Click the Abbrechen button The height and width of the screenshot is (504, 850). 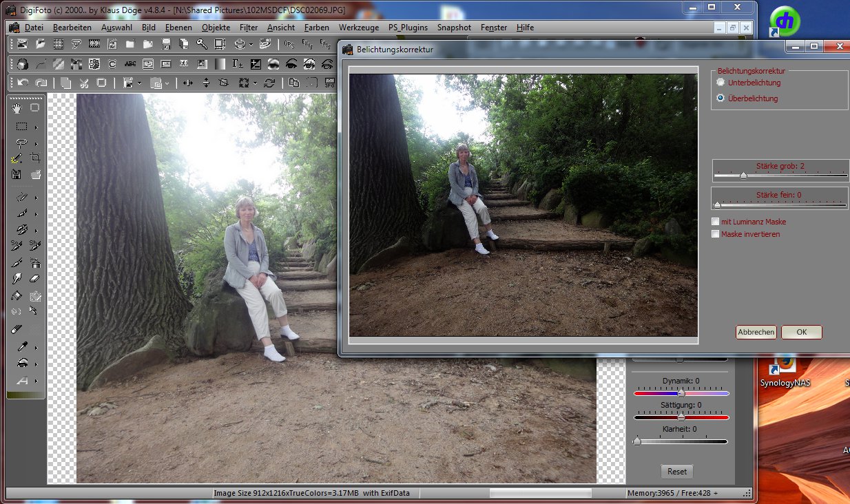click(x=756, y=332)
